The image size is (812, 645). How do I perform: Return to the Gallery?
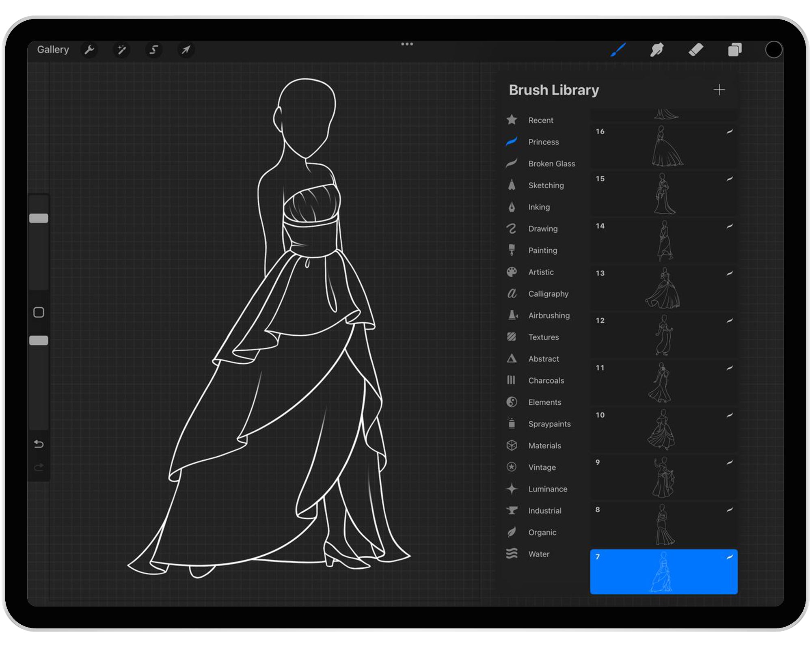[53, 49]
